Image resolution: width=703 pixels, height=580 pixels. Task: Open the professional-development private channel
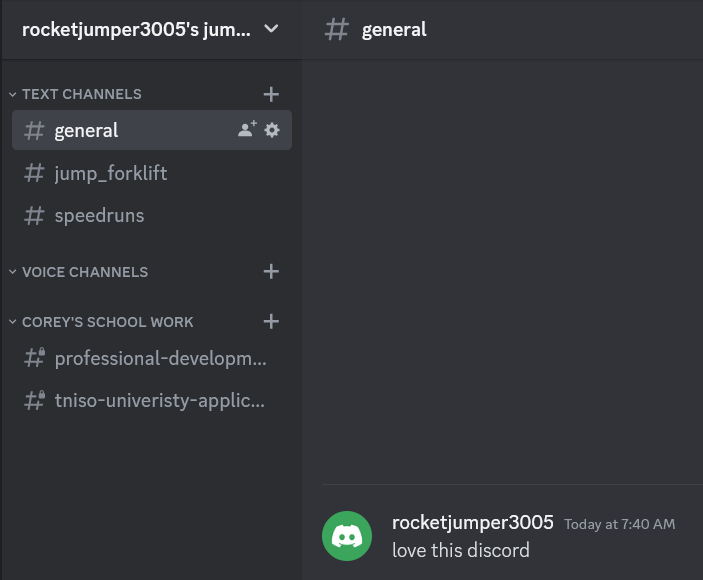(152, 358)
